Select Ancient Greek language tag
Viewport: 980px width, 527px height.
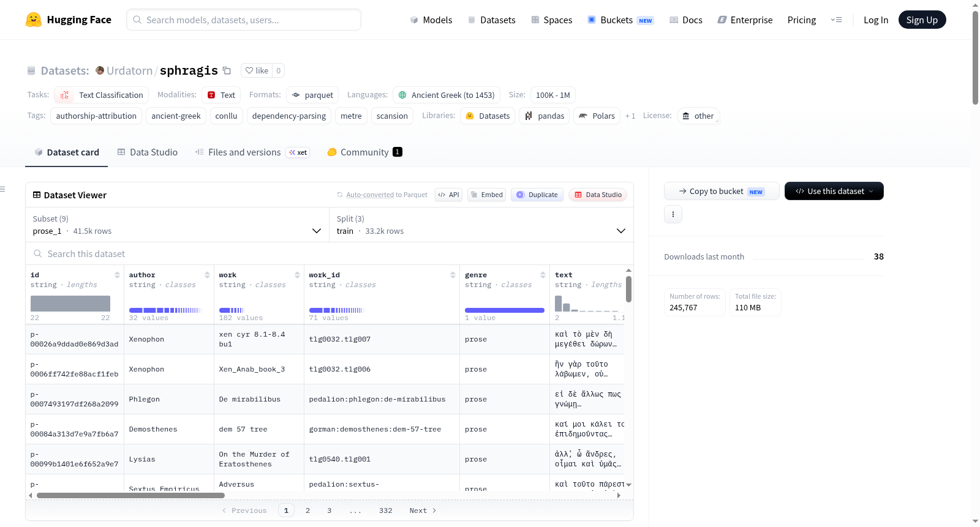[447, 95]
